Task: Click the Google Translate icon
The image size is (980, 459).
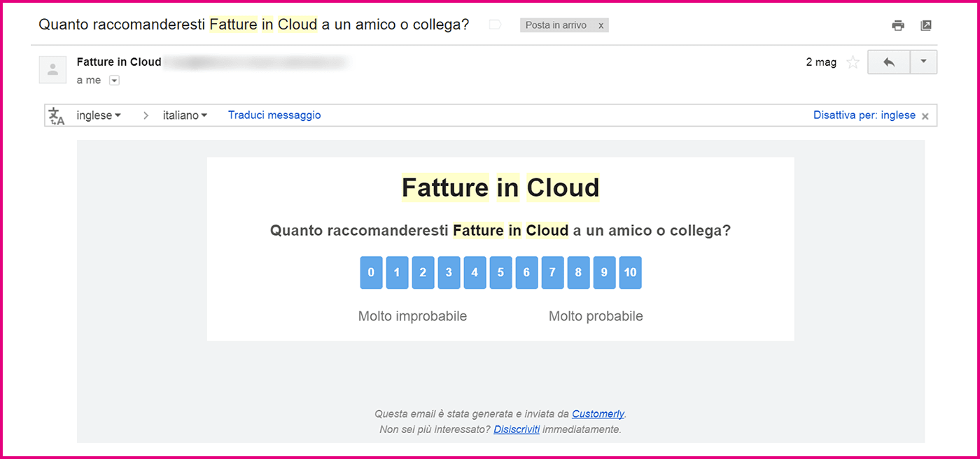Action: coord(55,115)
